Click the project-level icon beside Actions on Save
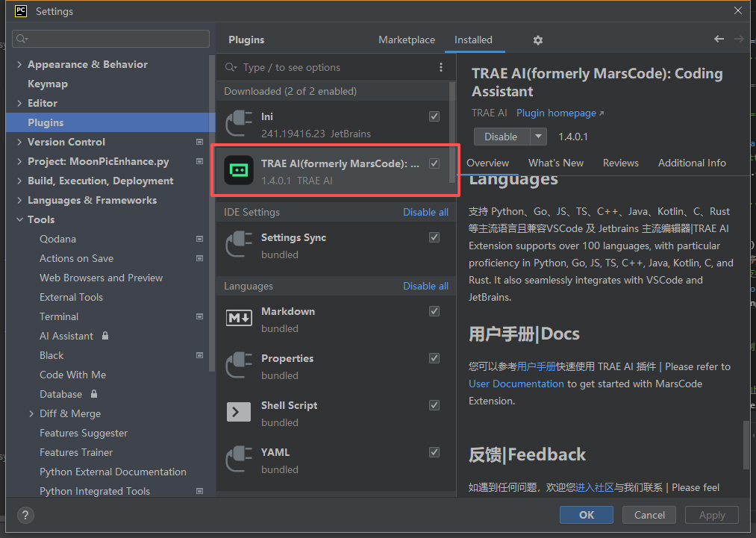The image size is (756, 538). tap(199, 258)
